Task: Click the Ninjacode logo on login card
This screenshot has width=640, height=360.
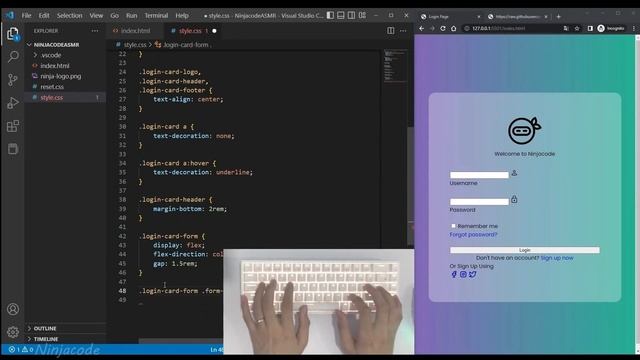Action: coord(524,131)
